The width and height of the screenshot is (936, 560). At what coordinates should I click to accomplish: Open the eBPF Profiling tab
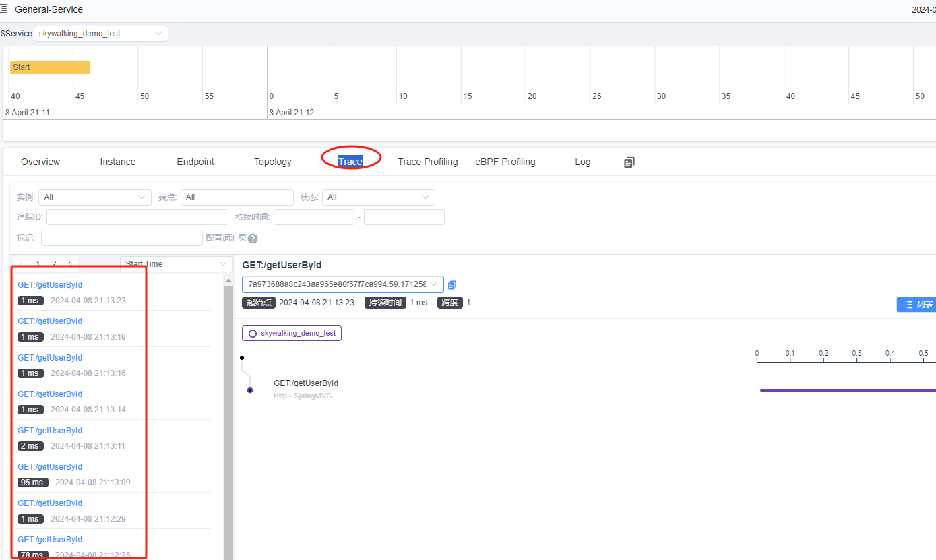tap(505, 162)
